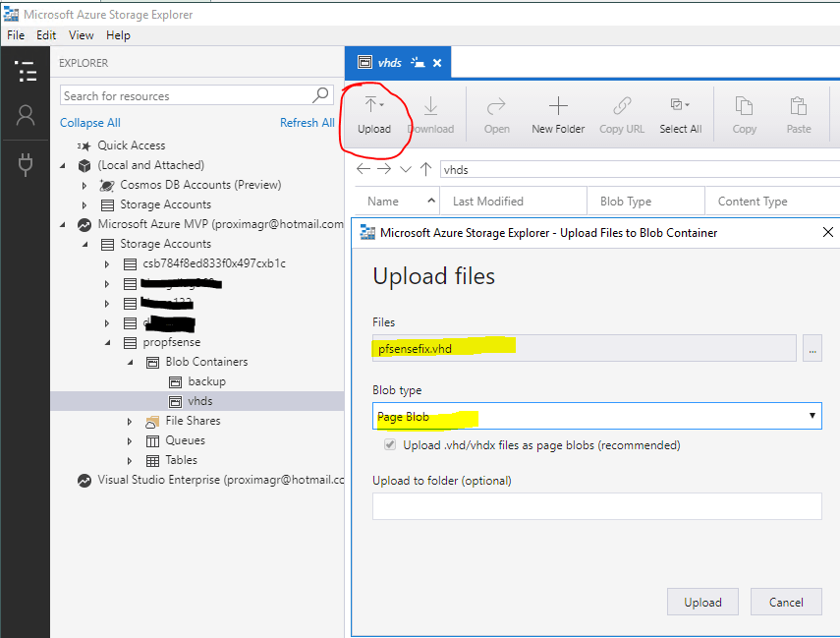Cancel the upload dialog

point(786,602)
